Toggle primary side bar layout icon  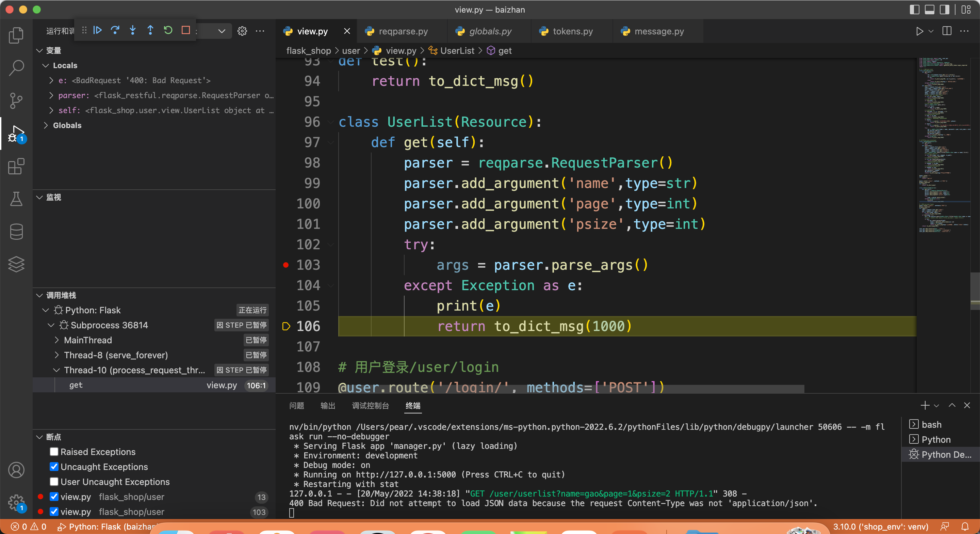[x=915, y=10]
